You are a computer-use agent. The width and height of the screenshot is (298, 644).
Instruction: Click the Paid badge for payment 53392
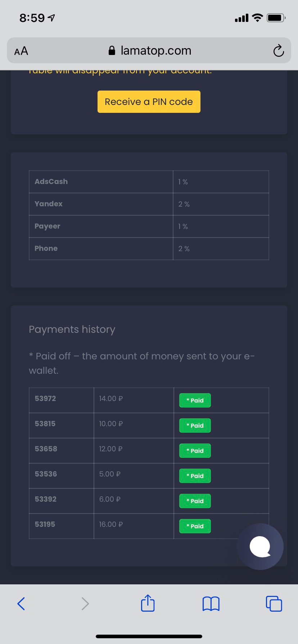[195, 501]
